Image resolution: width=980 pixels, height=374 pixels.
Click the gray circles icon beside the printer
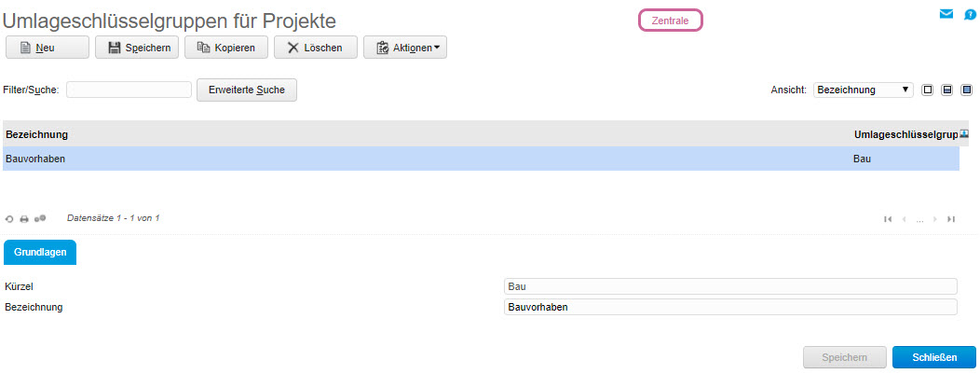click(x=40, y=218)
